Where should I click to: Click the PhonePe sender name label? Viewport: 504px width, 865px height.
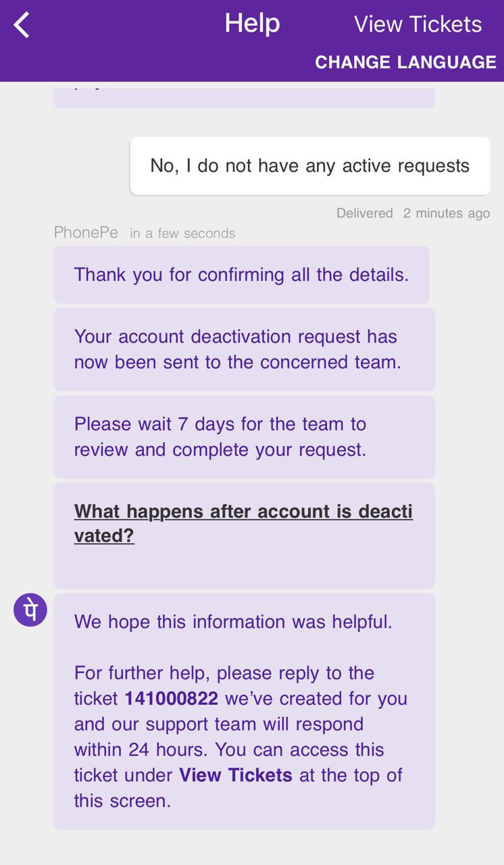click(x=86, y=232)
